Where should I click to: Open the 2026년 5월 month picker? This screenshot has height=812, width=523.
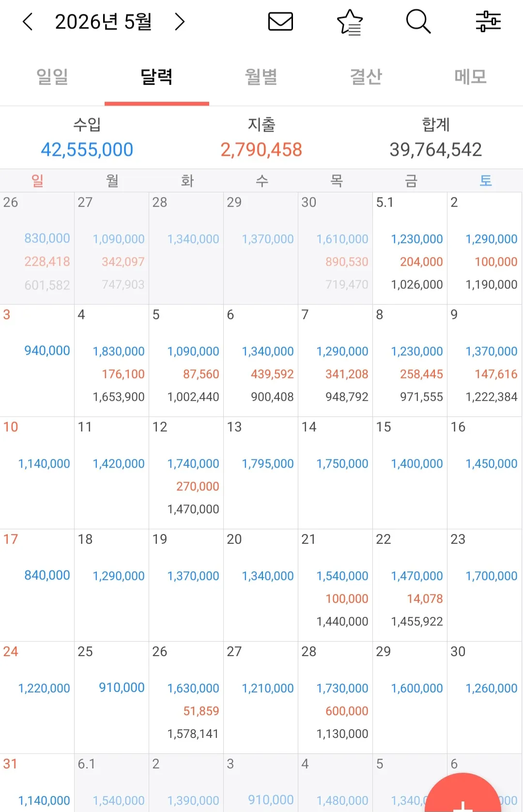[103, 22]
